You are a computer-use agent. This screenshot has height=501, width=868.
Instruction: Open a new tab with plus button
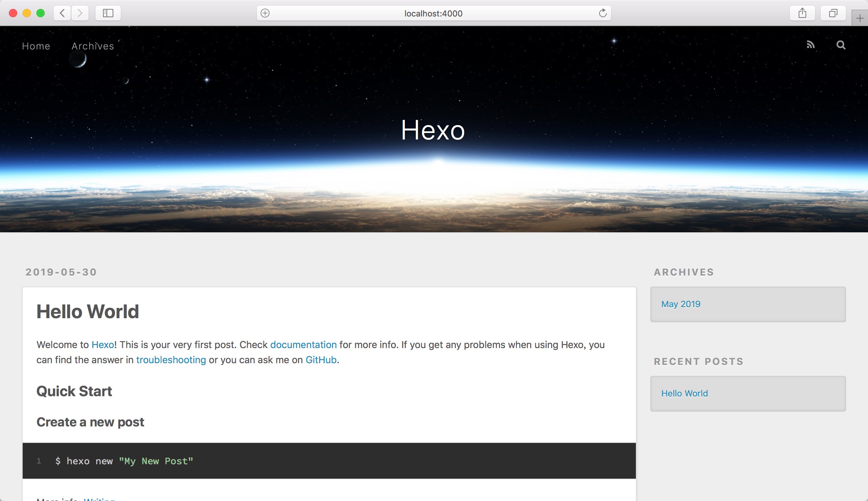(x=860, y=18)
